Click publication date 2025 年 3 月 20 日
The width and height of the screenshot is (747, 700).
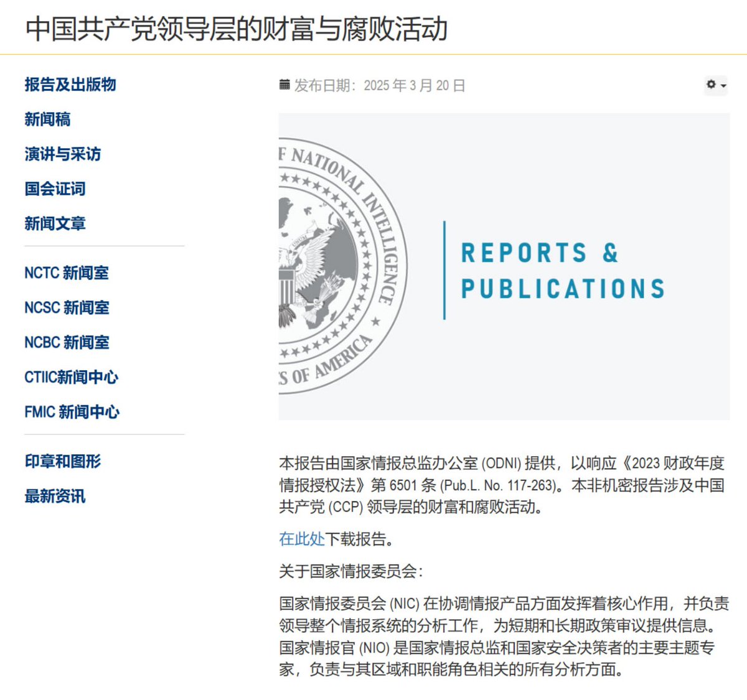[415, 85]
